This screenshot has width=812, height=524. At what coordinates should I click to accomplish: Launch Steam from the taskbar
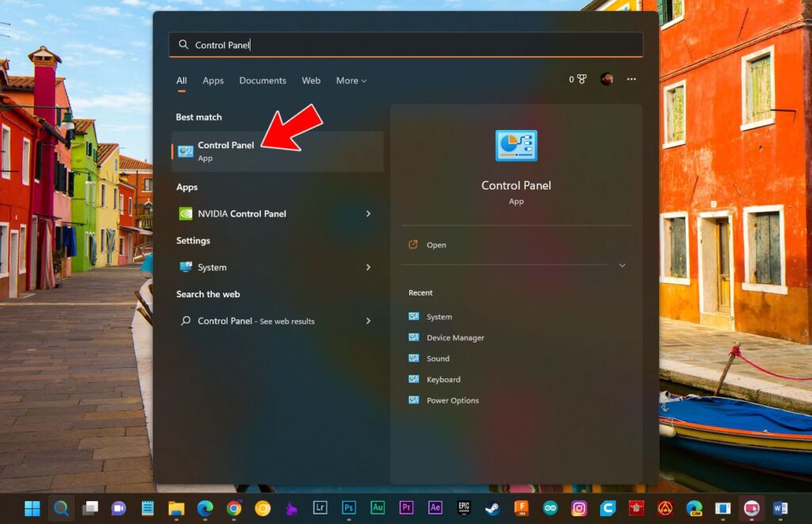pos(492,508)
